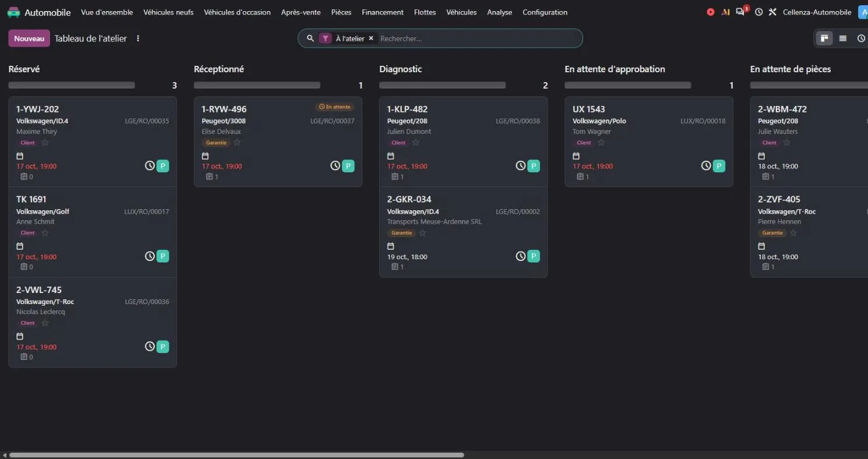Remove the À l'atelier filter
Viewport: 868px width, 459px height.
[x=371, y=38]
